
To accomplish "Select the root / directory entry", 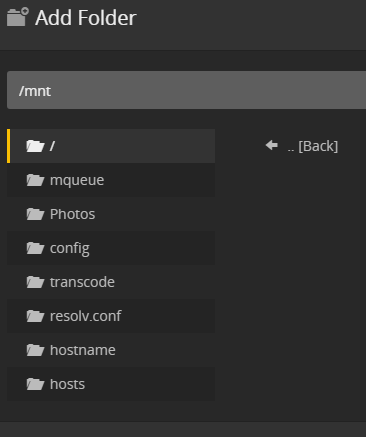I will point(111,146).
